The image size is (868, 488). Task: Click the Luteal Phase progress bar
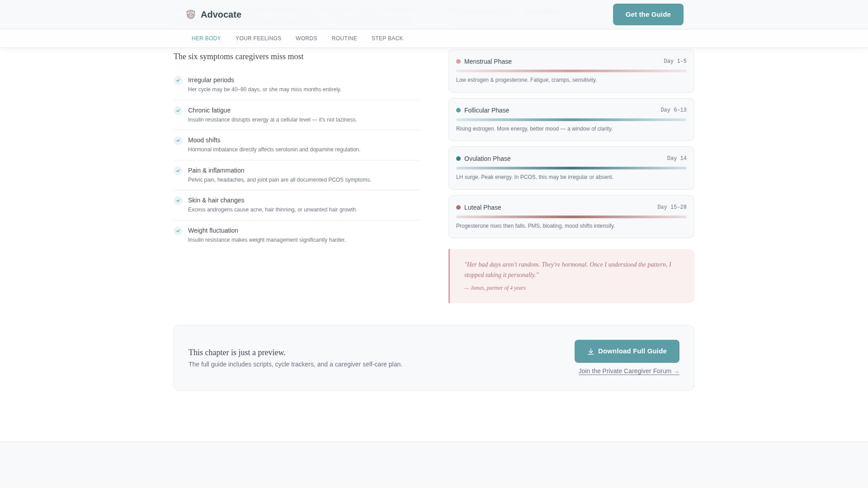[x=571, y=217]
